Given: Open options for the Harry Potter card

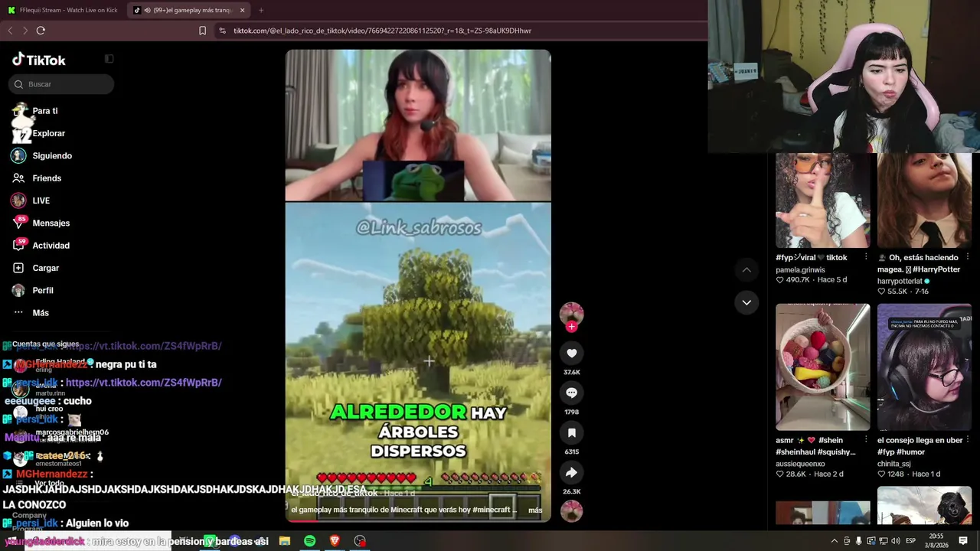Looking at the screenshot, I should click(x=968, y=257).
